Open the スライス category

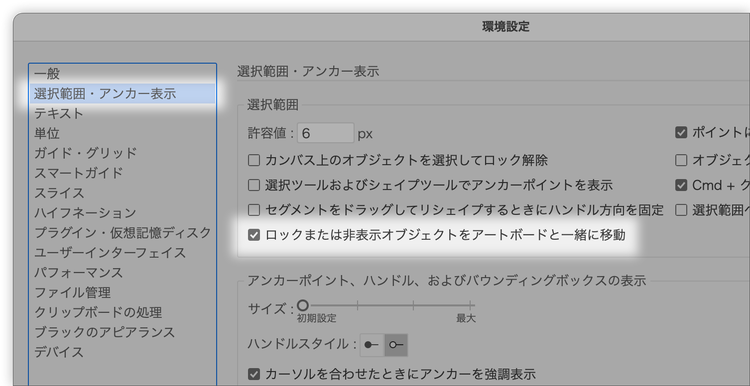coord(122,193)
